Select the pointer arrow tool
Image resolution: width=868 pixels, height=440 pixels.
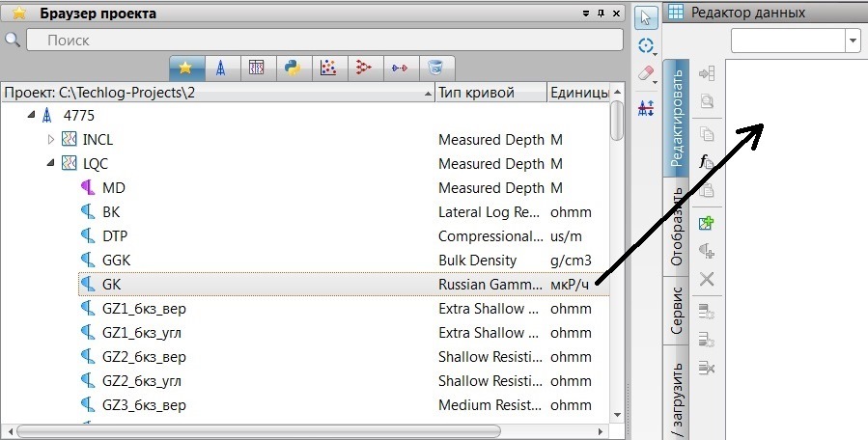(646, 17)
